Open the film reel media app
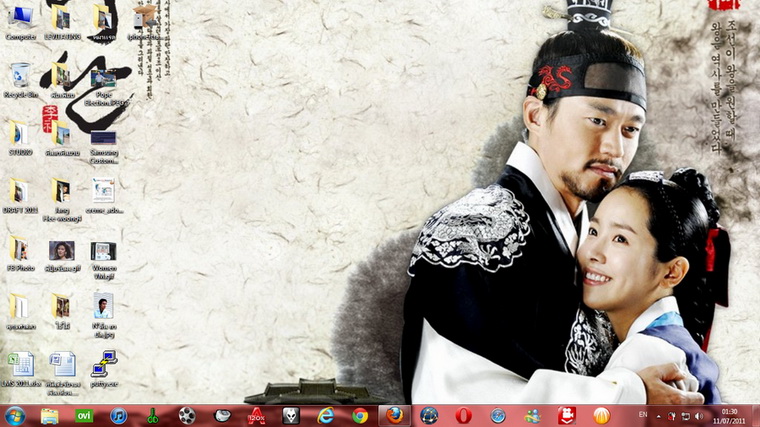Image resolution: width=760 pixels, height=427 pixels. [187, 416]
